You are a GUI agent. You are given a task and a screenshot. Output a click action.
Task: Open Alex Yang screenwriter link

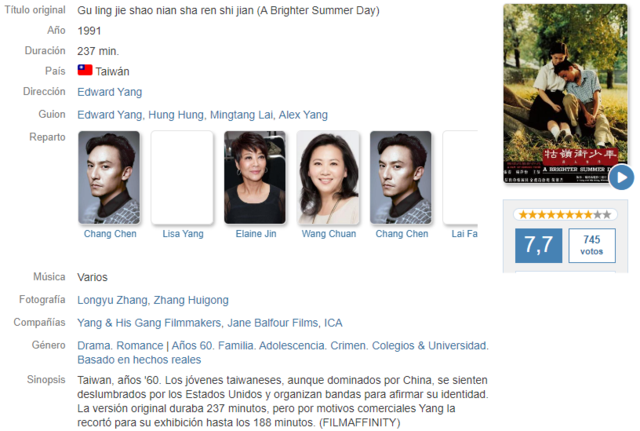303,115
